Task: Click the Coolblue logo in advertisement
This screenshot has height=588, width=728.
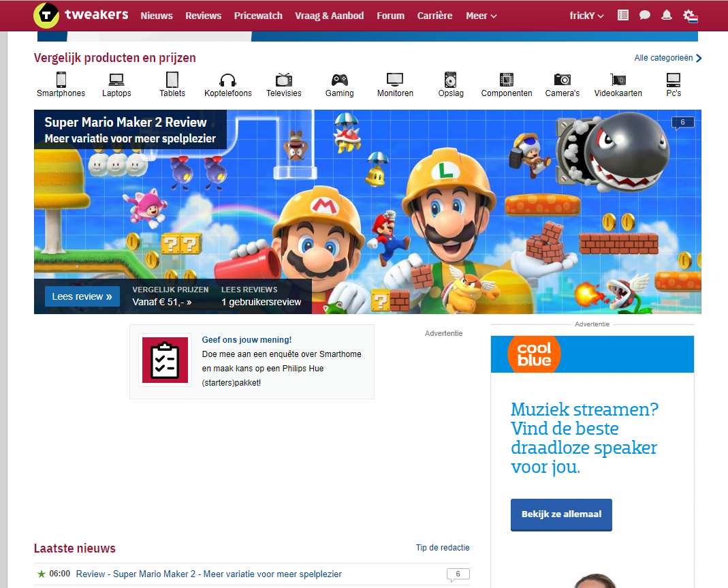Action: (535, 354)
